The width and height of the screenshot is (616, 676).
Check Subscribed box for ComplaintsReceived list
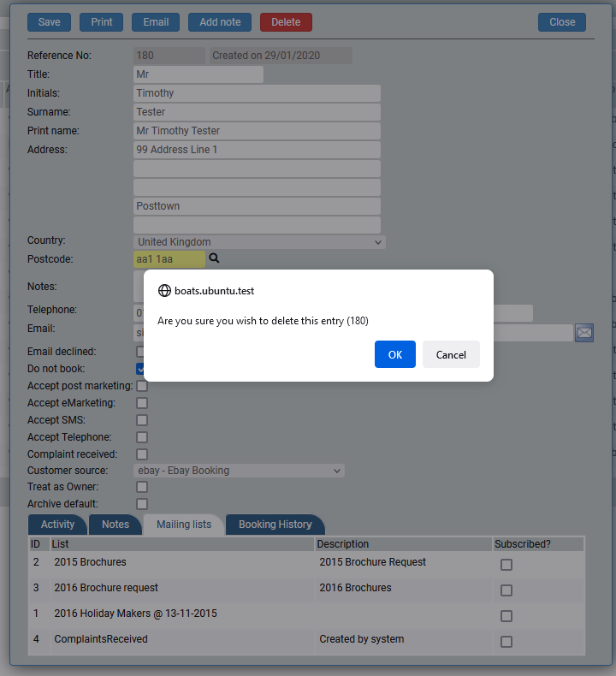pos(506,642)
